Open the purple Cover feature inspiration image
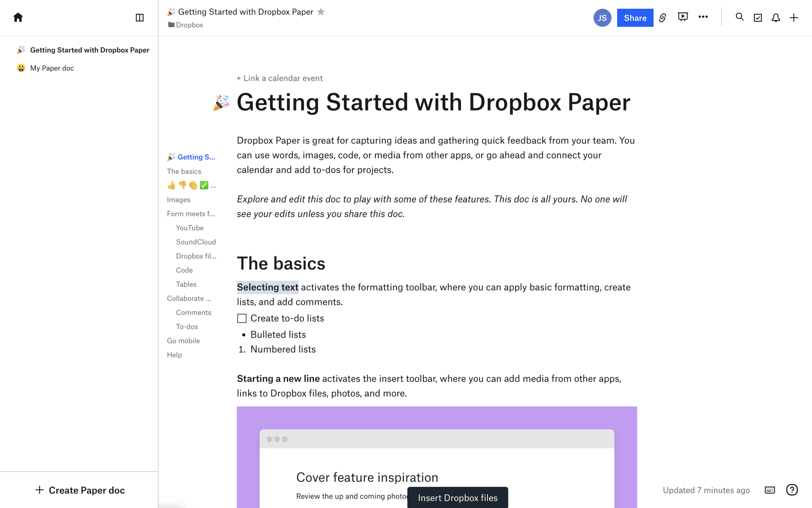Image resolution: width=812 pixels, height=508 pixels. 436,457
